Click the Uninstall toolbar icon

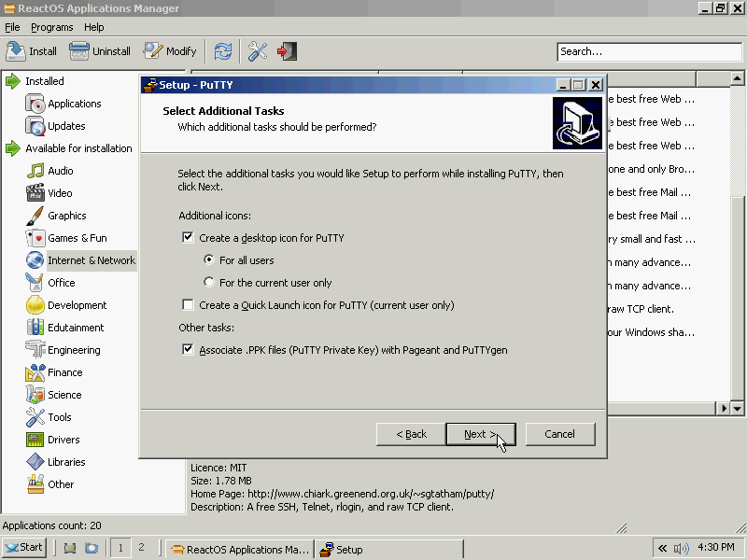point(79,51)
